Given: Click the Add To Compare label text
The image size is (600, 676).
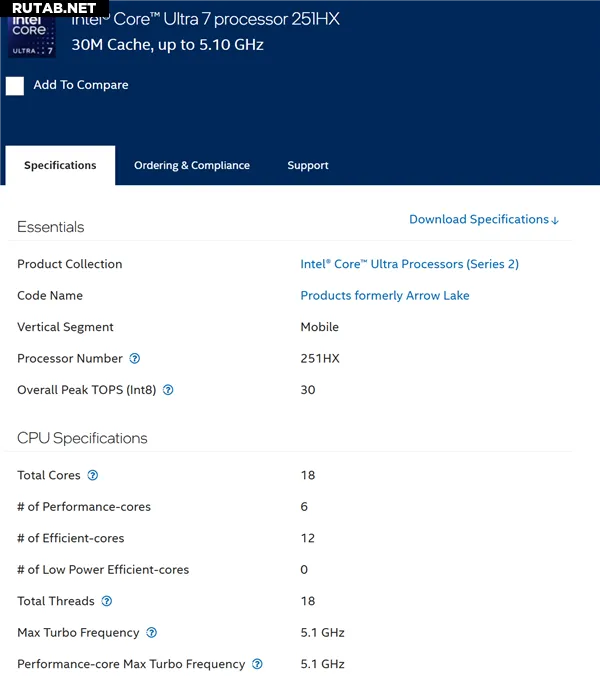Looking at the screenshot, I should coord(81,86).
